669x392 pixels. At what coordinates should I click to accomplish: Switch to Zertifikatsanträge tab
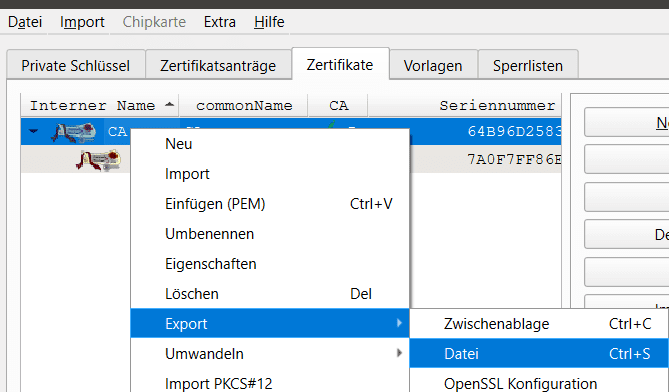point(218,65)
